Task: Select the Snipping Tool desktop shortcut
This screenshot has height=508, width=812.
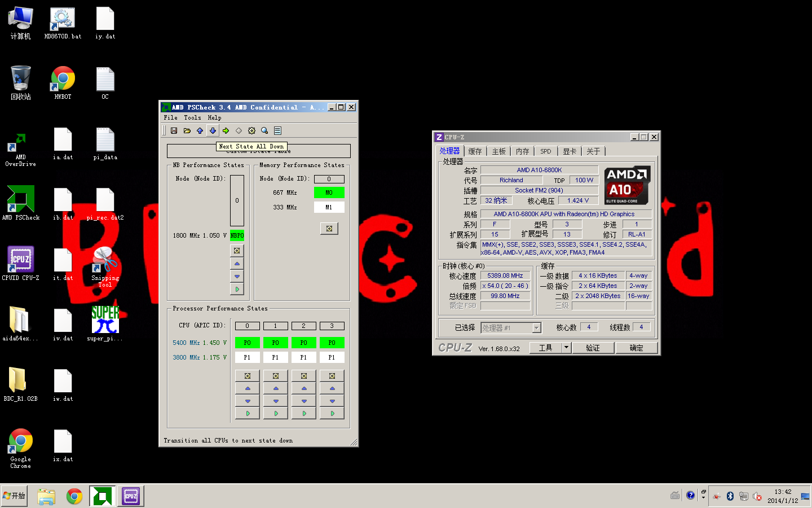Action: 105,268
